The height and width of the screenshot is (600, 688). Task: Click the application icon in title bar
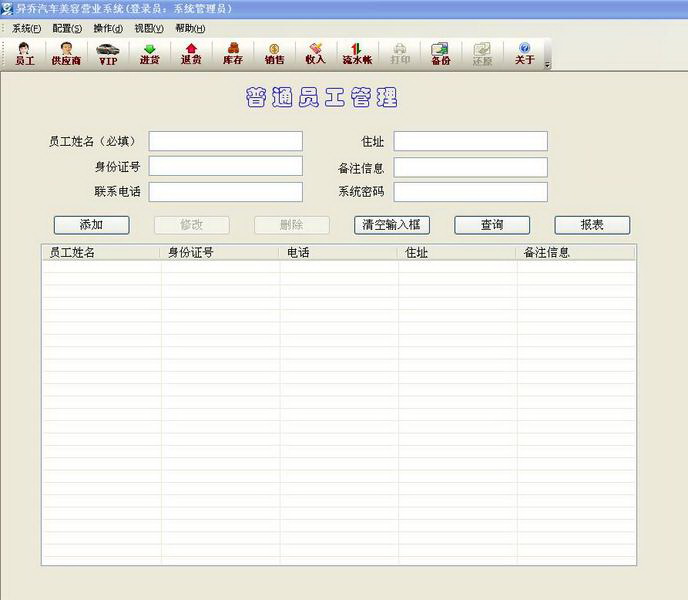click(7, 9)
